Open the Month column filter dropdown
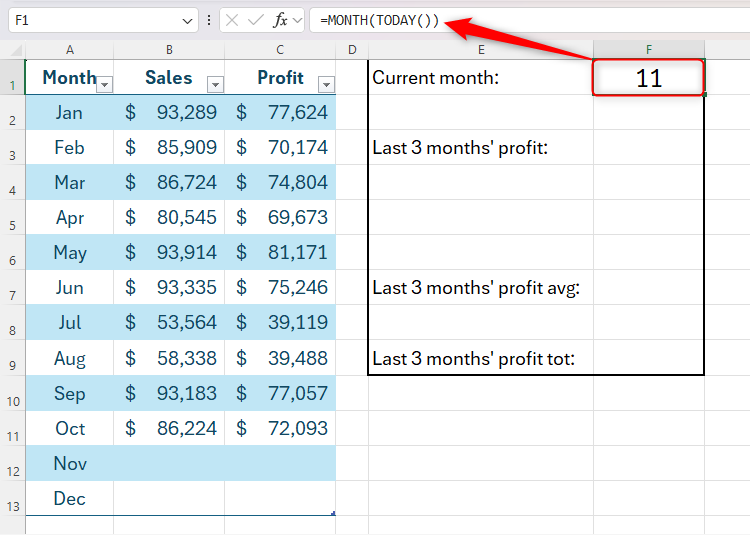Viewport: 750px width, 535px height. tap(104, 85)
